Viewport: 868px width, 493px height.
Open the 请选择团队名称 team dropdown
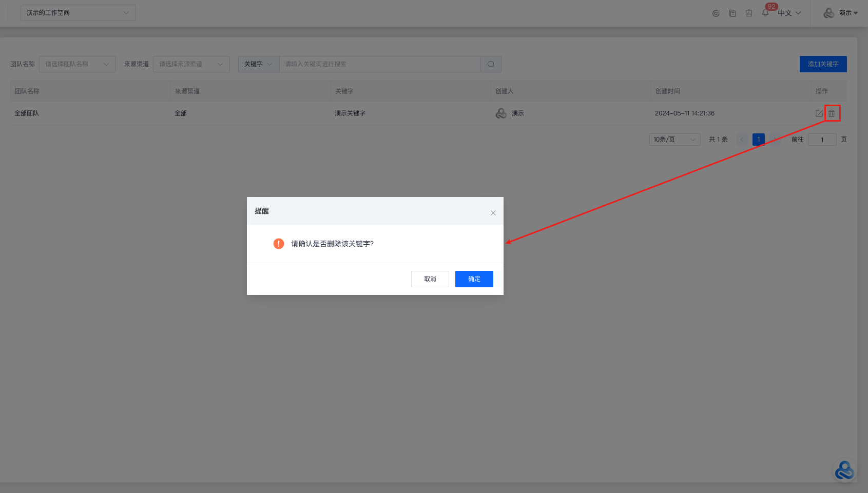(x=77, y=64)
